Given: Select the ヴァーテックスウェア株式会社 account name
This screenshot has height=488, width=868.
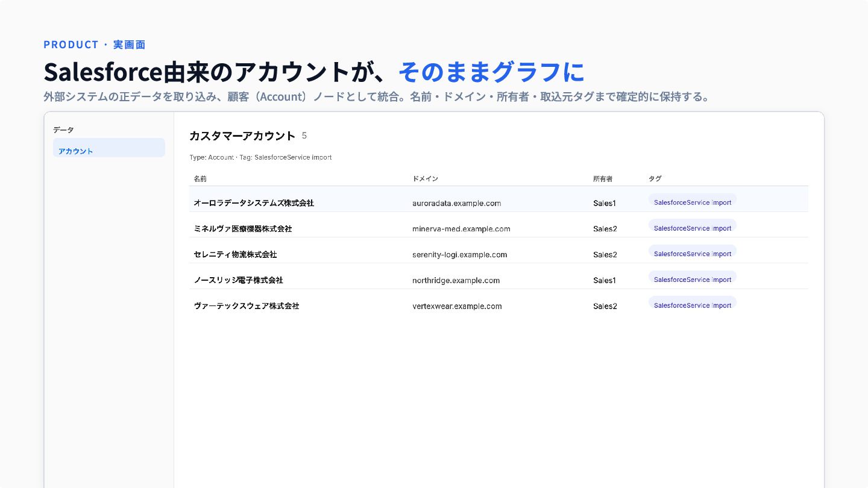Looking at the screenshot, I should 247,306.
